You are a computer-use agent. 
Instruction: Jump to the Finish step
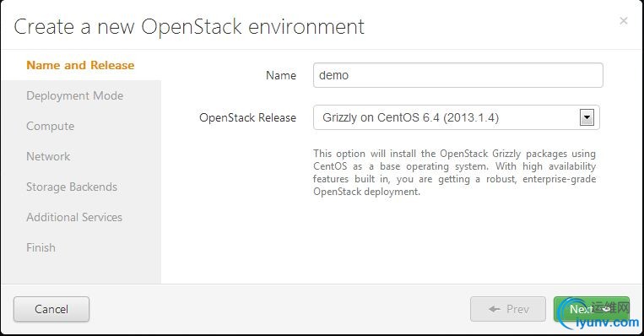(x=41, y=247)
